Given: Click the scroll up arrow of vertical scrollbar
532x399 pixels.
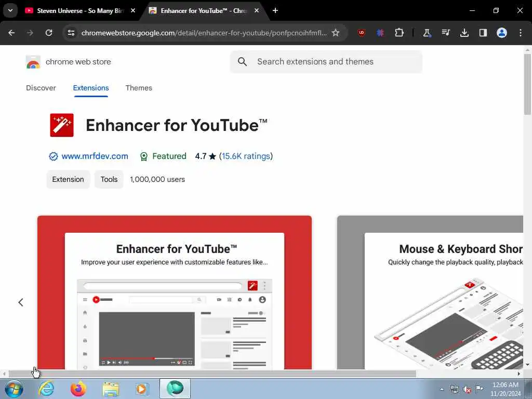Looking at the screenshot, I should click(527, 50).
